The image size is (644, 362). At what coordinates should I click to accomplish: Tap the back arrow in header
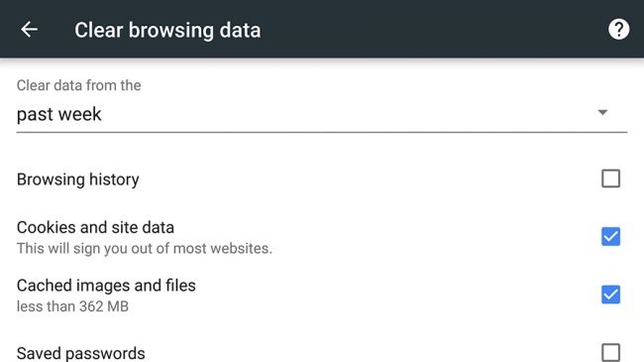pos(29,30)
